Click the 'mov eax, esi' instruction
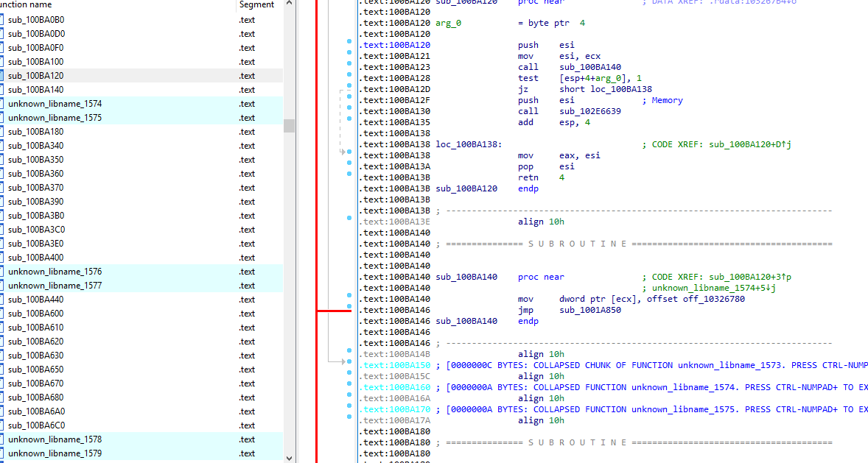The width and height of the screenshot is (868, 463). [x=559, y=156]
